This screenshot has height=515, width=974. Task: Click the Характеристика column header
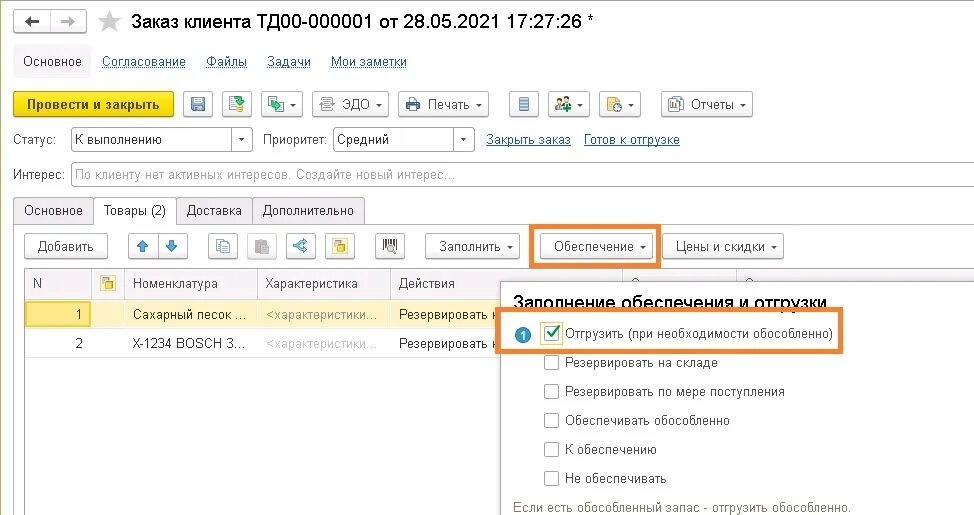(324, 284)
